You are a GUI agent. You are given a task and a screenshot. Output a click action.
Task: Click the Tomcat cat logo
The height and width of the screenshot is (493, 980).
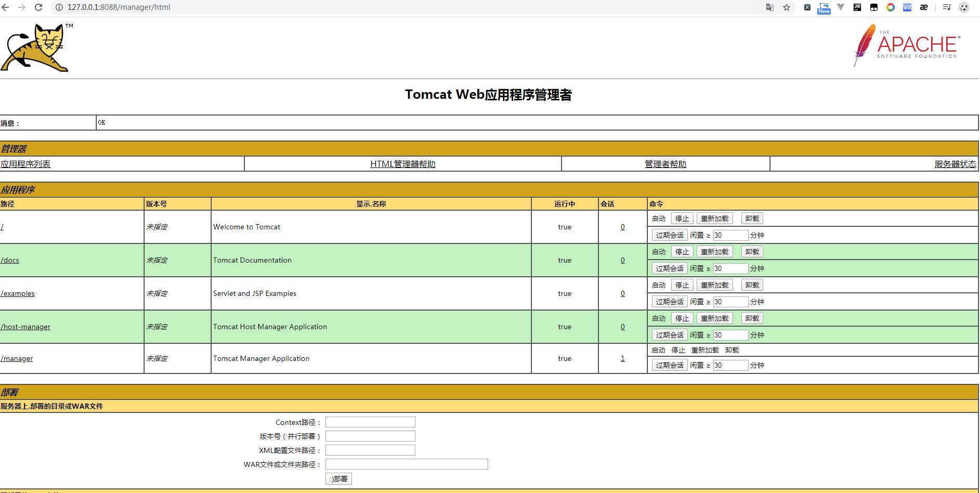pyautogui.click(x=35, y=47)
